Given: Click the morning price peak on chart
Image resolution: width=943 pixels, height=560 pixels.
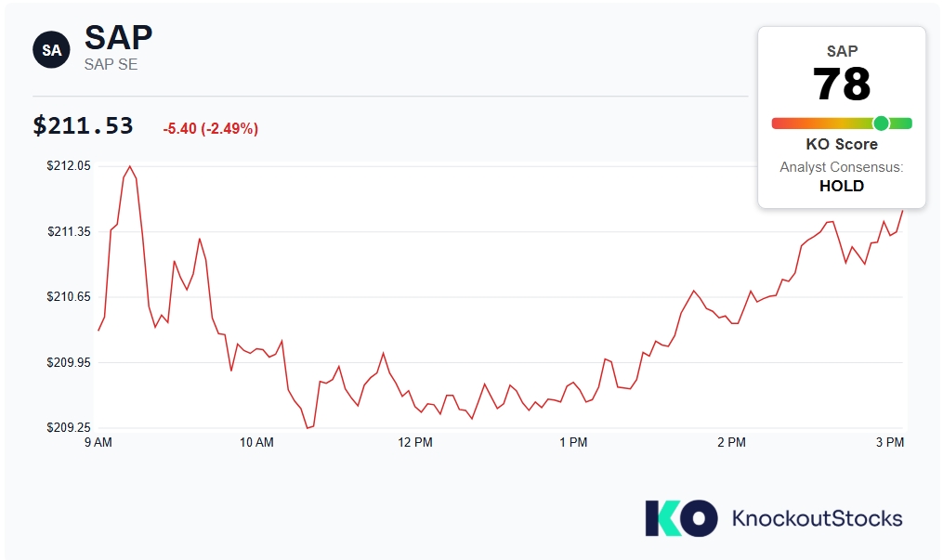Looking at the screenshot, I should point(129,166).
